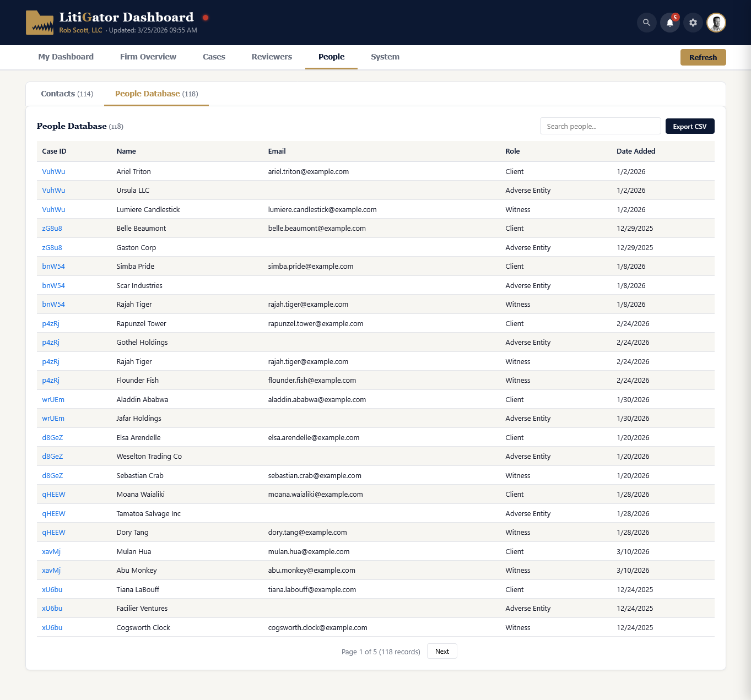Screen dimensions: 751x700
Task: Go to the next page of records
Action: [442, 651]
